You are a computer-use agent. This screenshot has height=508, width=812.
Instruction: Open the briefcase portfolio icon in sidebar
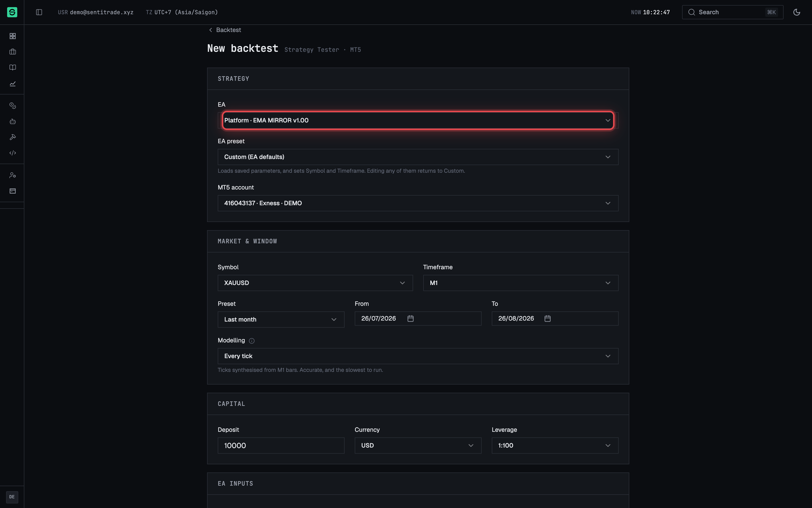[13, 52]
